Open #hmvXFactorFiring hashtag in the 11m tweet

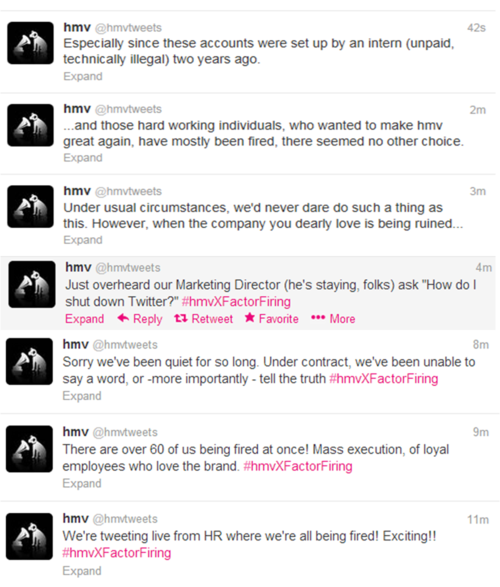click(x=117, y=553)
